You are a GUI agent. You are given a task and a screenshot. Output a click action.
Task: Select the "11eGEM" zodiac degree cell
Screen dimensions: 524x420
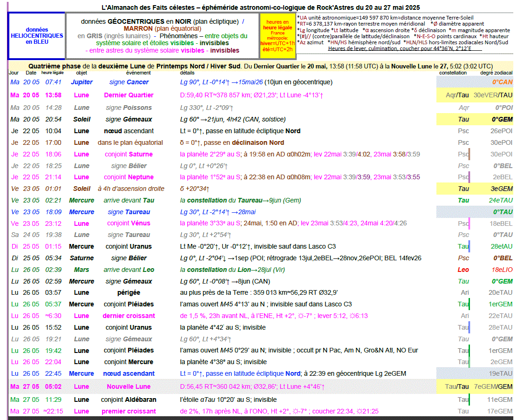point(500,400)
